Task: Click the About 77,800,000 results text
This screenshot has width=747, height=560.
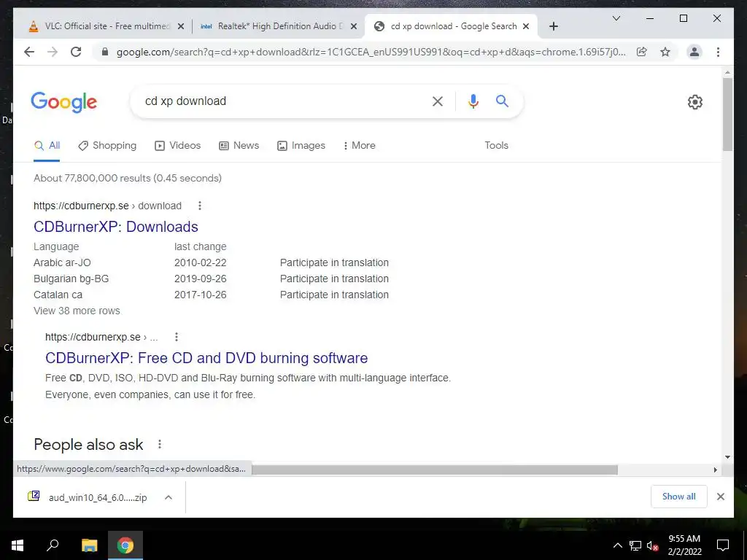Action: click(x=127, y=178)
